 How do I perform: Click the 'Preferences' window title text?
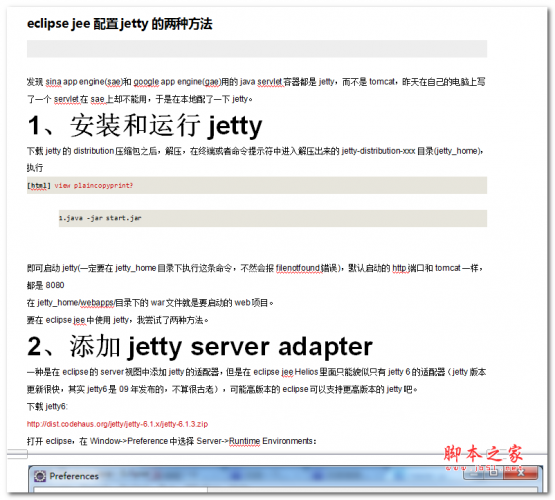74,476
